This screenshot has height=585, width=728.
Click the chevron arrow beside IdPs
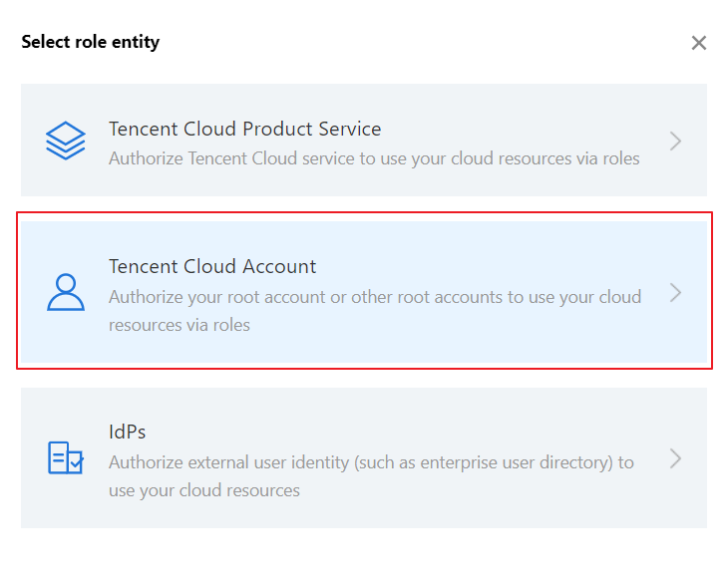click(x=675, y=458)
